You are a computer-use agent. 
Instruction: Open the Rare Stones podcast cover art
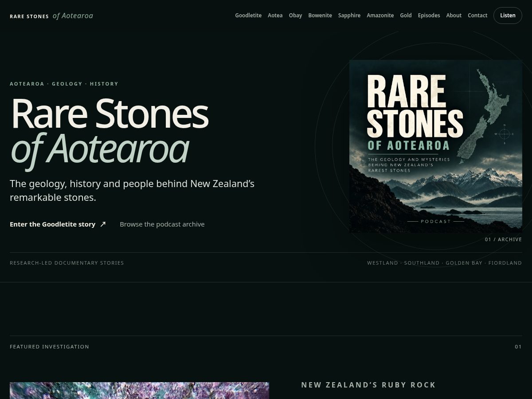(436, 146)
